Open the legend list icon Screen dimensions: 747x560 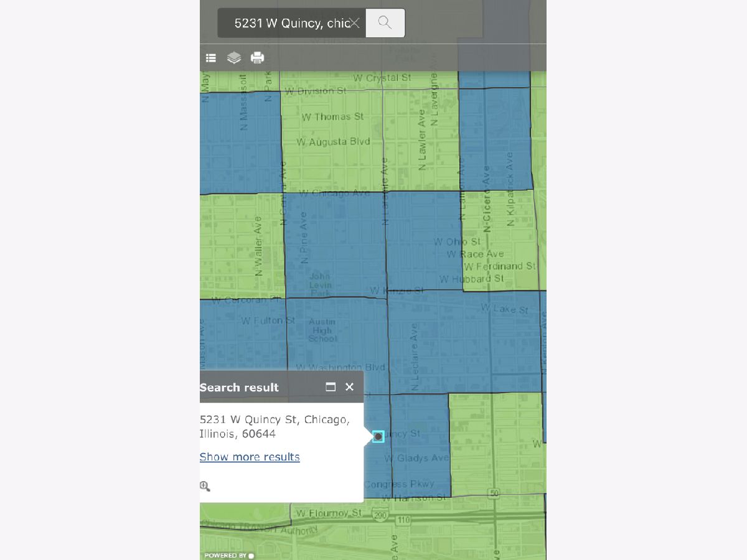(211, 58)
